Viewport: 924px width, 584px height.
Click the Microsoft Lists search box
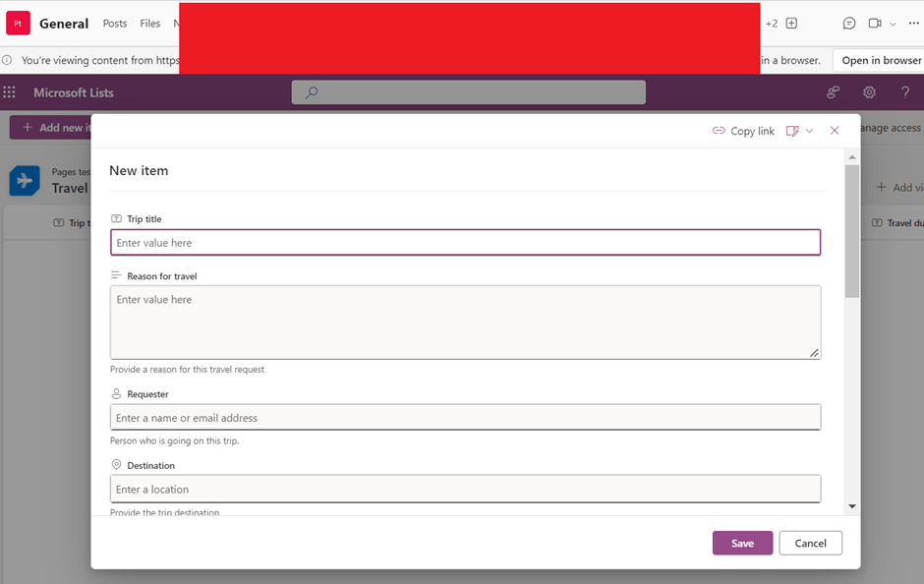pyautogui.click(x=469, y=92)
